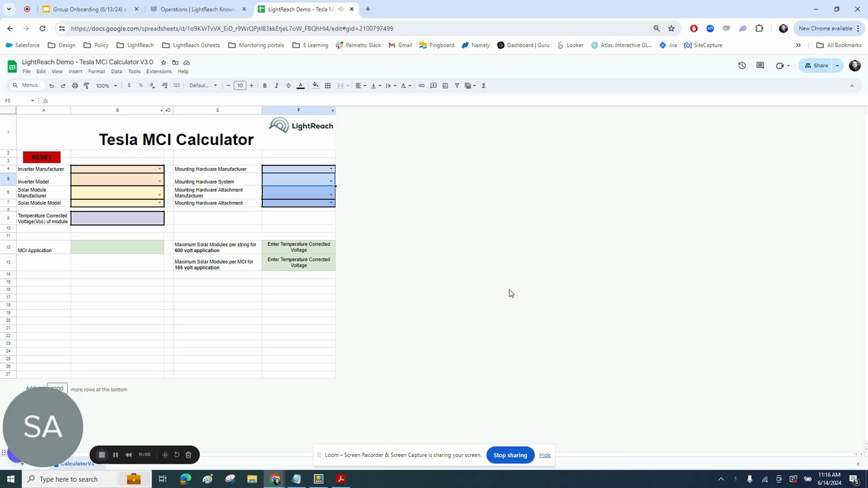The height and width of the screenshot is (488, 868).
Task: Select the Paint format tool
Action: 86,85
